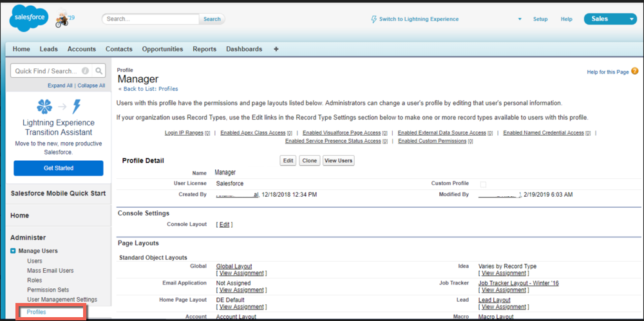
Task: Open the Contacts tab
Action: click(119, 49)
